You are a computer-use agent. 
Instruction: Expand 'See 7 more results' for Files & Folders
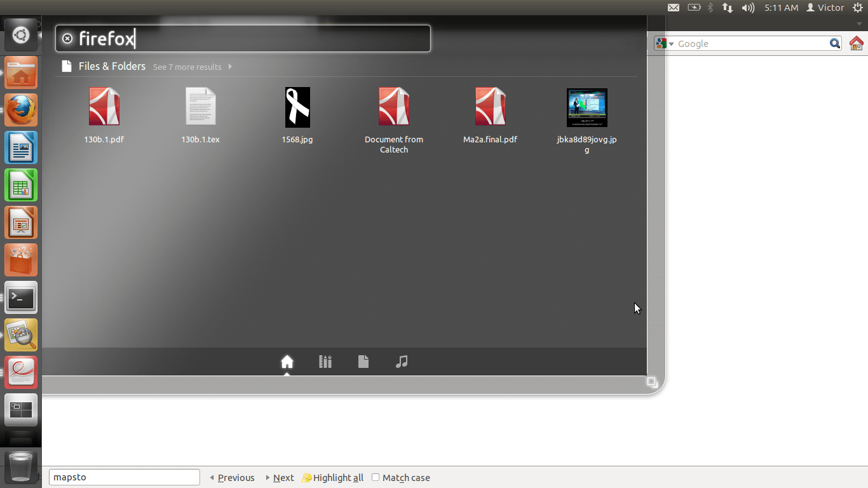pyautogui.click(x=193, y=67)
